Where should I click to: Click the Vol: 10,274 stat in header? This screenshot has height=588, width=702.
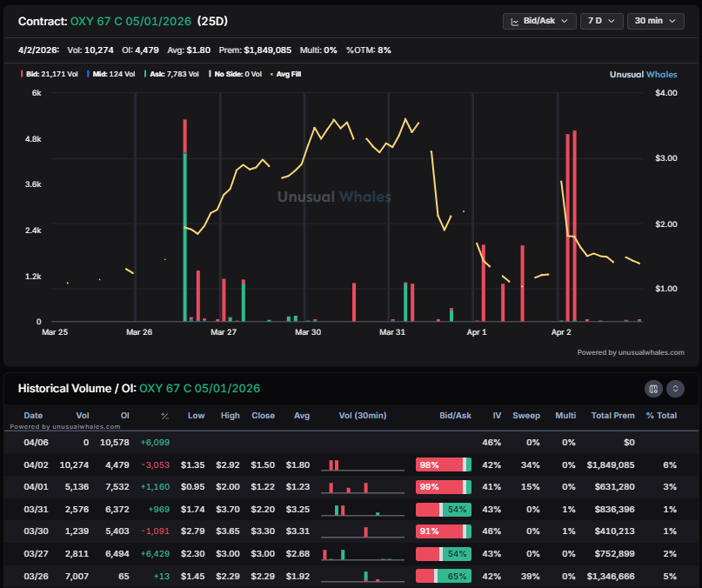click(90, 50)
